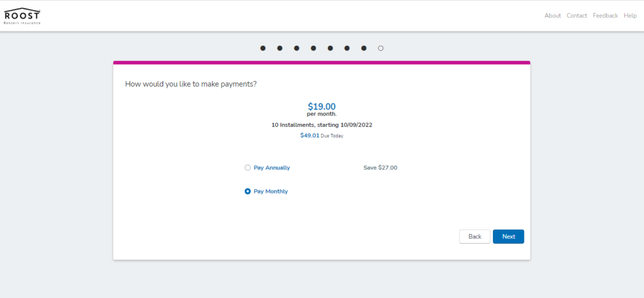Select the Pay Monthly radio button

pos(248,191)
